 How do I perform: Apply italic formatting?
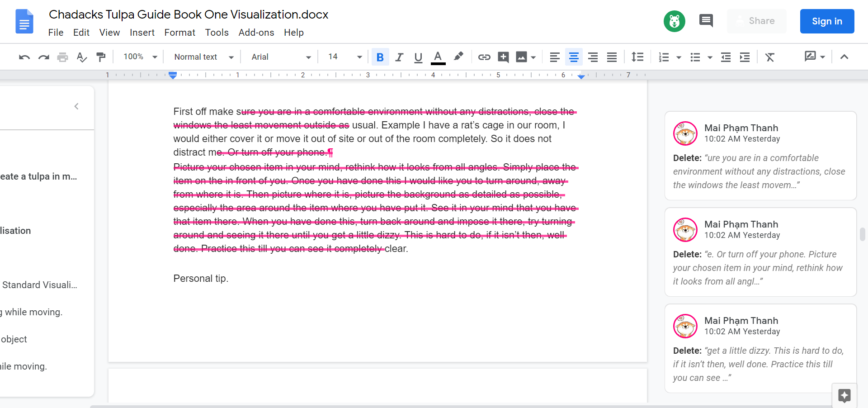tap(399, 57)
